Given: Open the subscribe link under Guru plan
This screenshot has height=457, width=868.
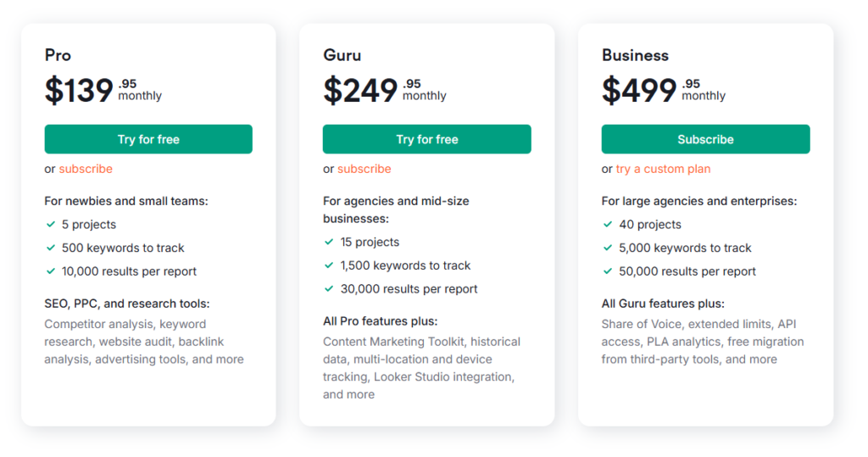Looking at the screenshot, I should [364, 169].
